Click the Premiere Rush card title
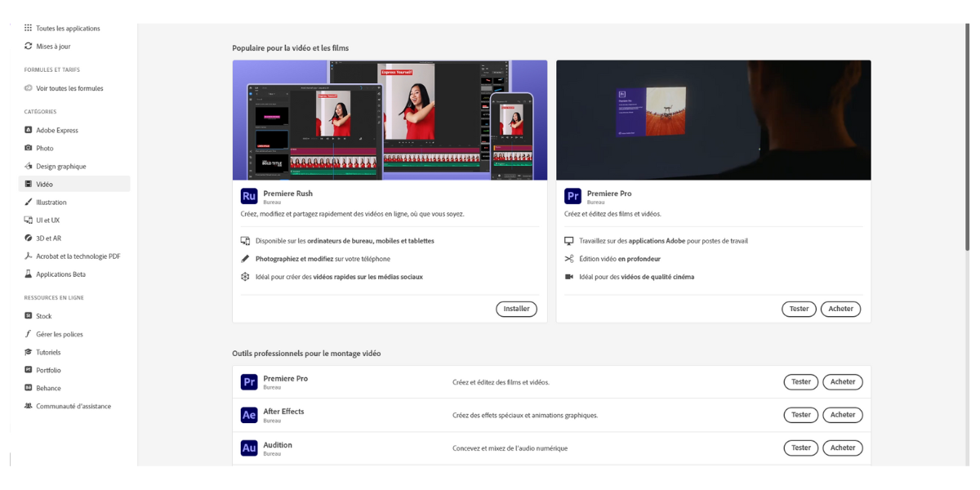The image size is (980, 490). pos(287,194)
